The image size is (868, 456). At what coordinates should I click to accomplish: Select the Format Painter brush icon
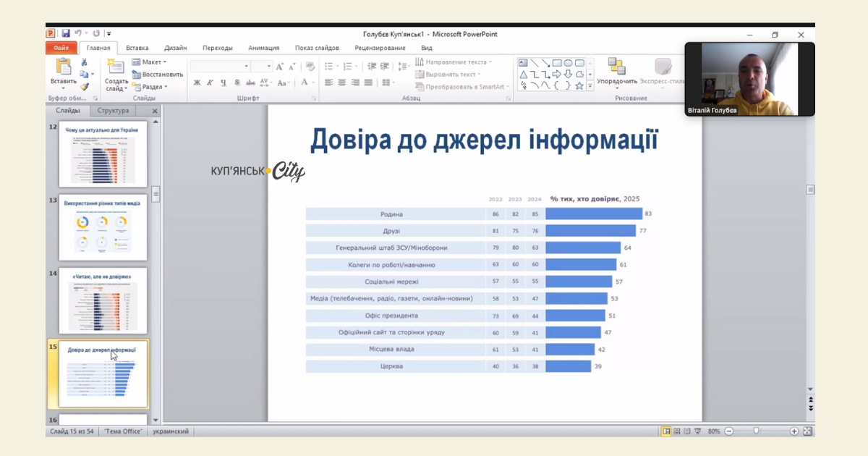(x=84, y=86)
